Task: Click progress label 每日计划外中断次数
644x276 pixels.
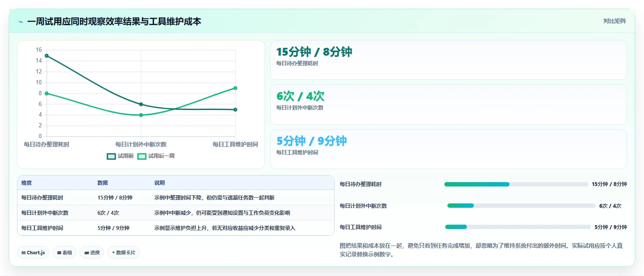Action: pos(363,206)
